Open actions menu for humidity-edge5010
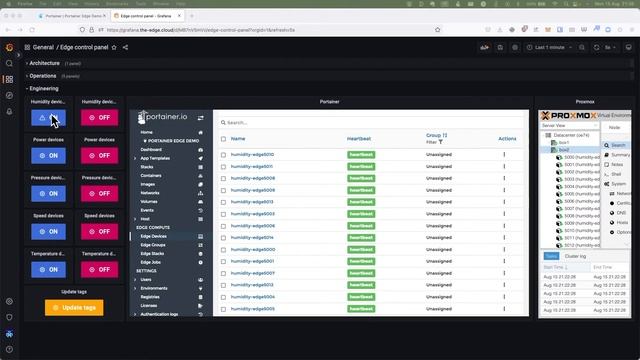 click(504, 155)
